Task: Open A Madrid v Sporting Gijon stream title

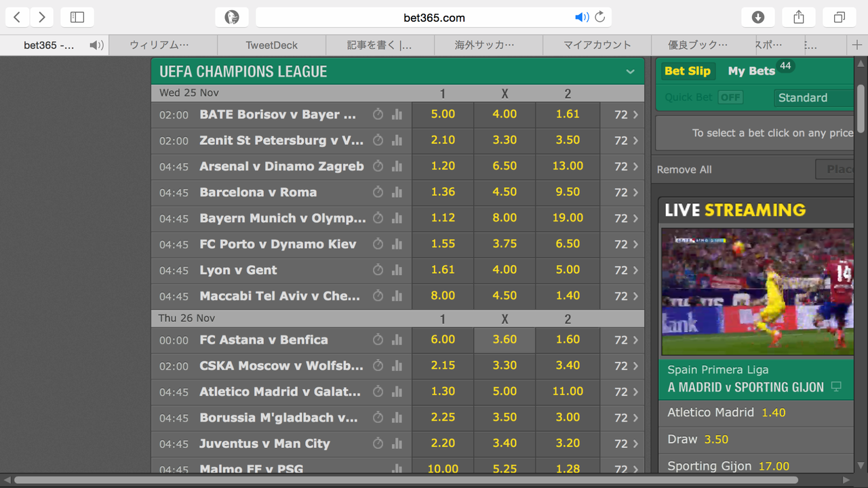Action: click(x=745, y=387)
